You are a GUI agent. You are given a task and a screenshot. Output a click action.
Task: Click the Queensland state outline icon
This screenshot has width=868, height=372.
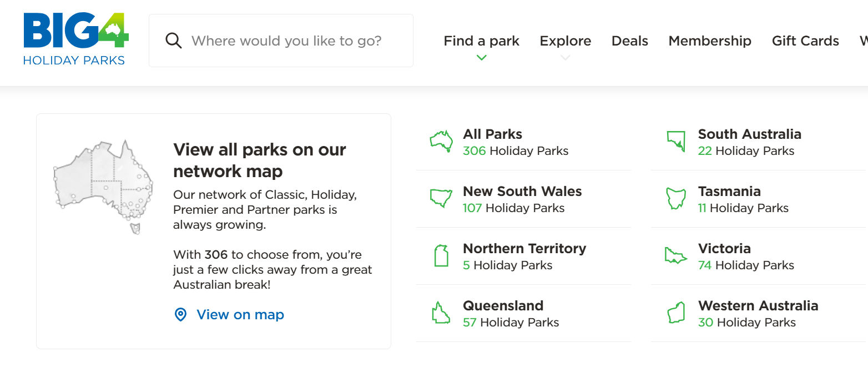click(441, 313)
